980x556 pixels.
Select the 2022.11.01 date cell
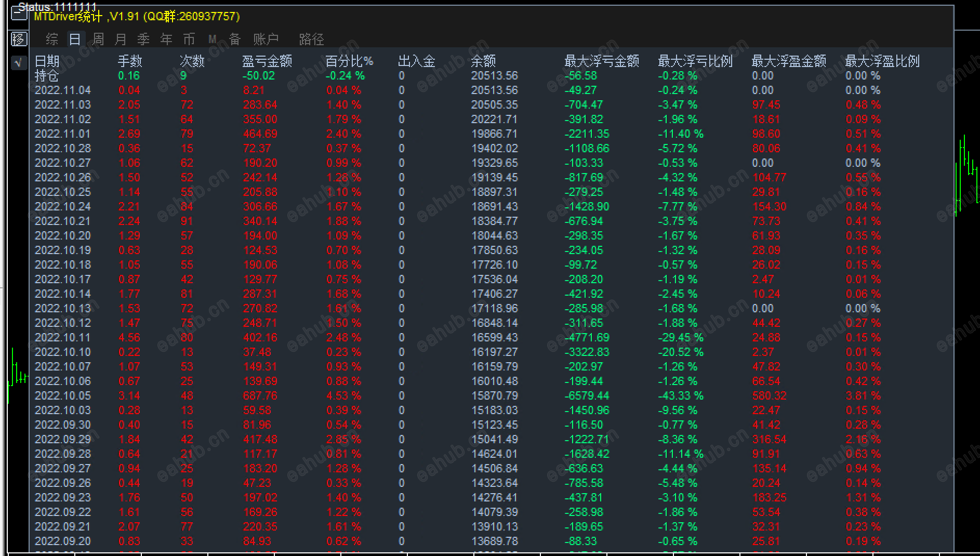point(63,134)
